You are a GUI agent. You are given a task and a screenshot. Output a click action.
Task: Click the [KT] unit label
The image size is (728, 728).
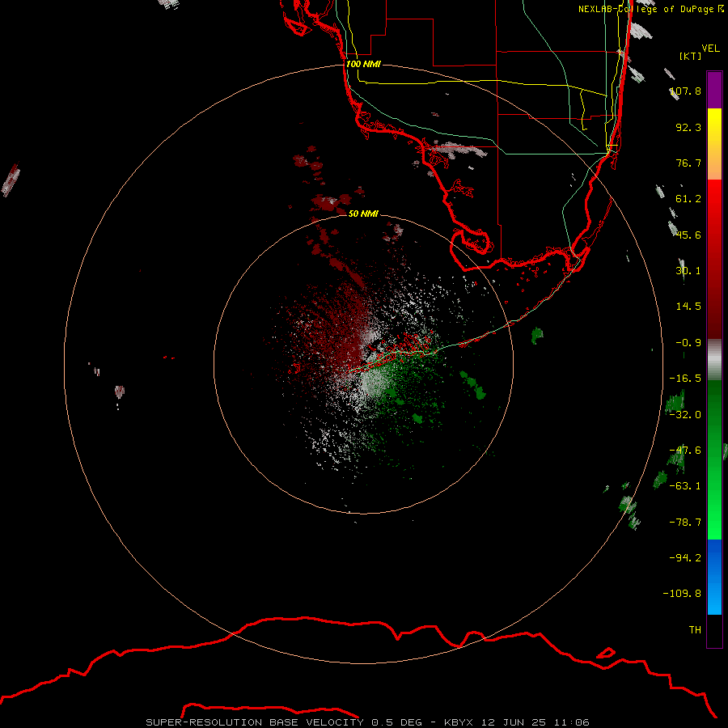[691, 56]
